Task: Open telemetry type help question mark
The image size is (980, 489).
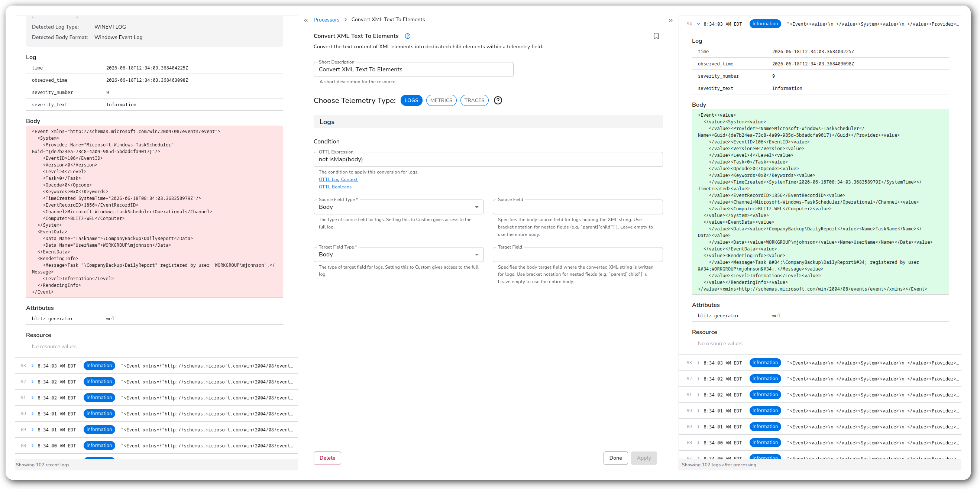Action: (x=498, y=100)
